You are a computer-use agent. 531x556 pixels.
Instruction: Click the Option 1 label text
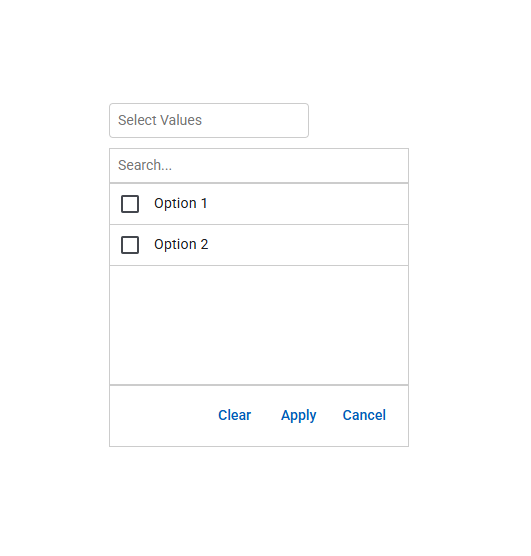tap(181, 204)
